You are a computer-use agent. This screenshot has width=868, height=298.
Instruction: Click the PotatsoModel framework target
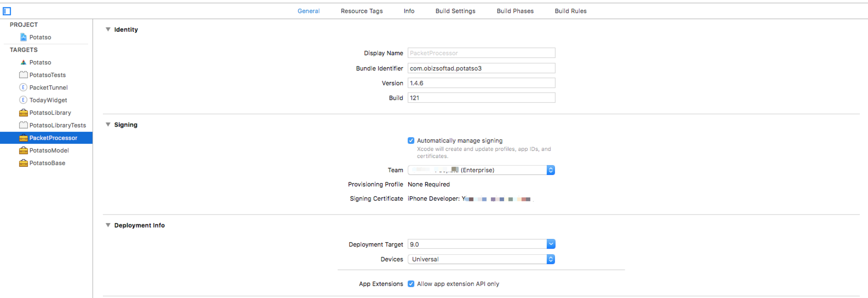click(x=49, y=151)
